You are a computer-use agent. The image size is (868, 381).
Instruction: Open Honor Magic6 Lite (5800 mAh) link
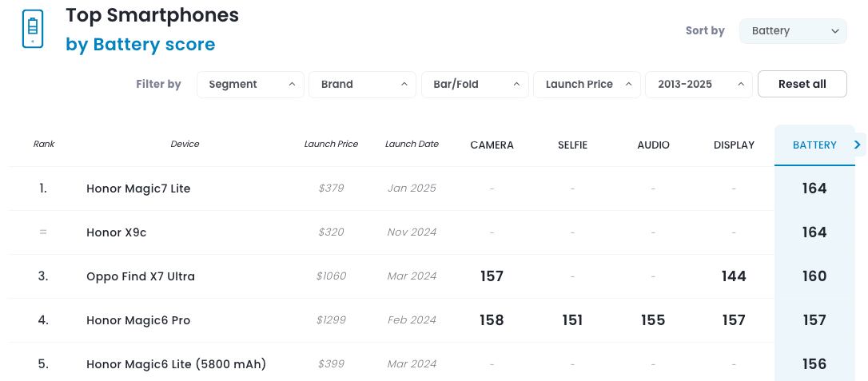tap(176, 364)
